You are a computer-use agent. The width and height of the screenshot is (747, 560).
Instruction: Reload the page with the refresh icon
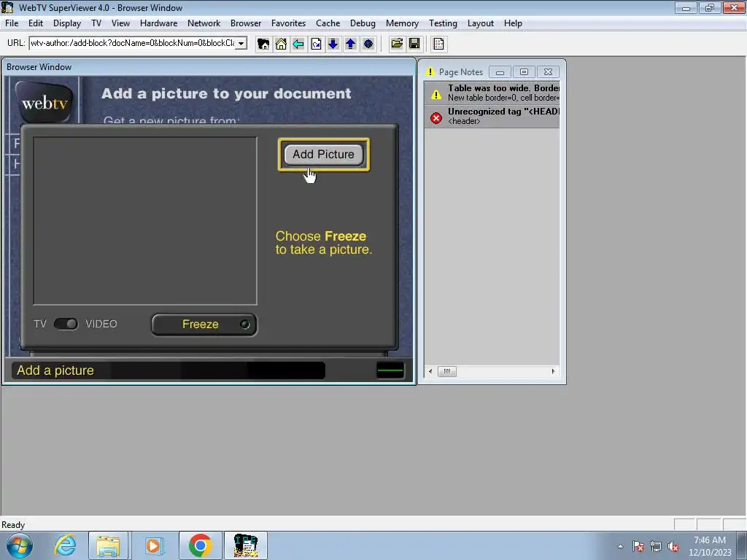(316, 44)
